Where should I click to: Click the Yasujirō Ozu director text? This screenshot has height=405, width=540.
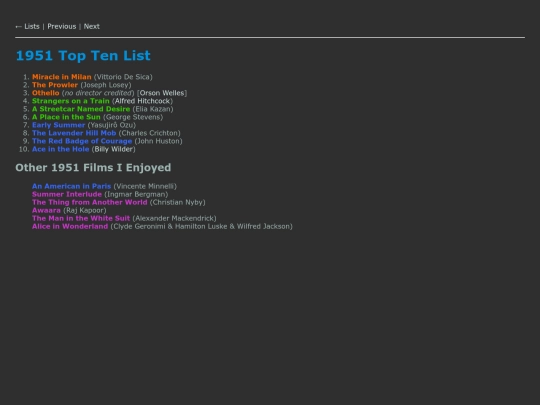tap(112, 125)
